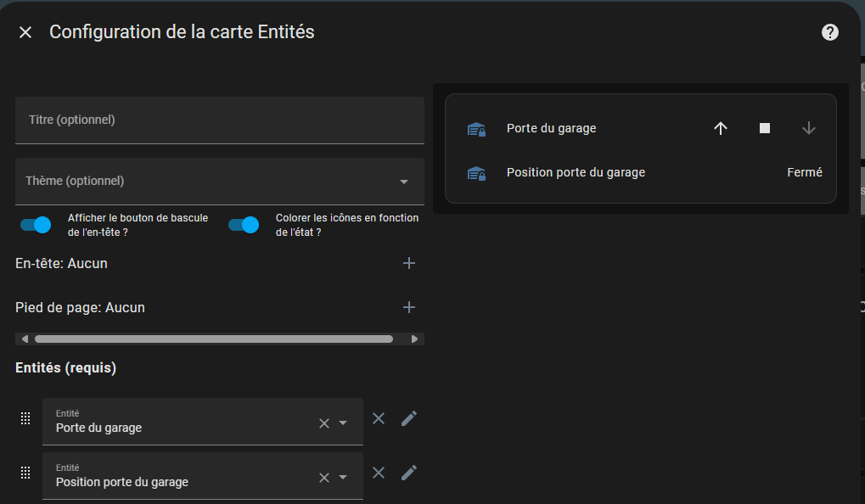865x504 pixels.
Task: Open the Thème (optionnel) dropdown
Action: (220, 182)
